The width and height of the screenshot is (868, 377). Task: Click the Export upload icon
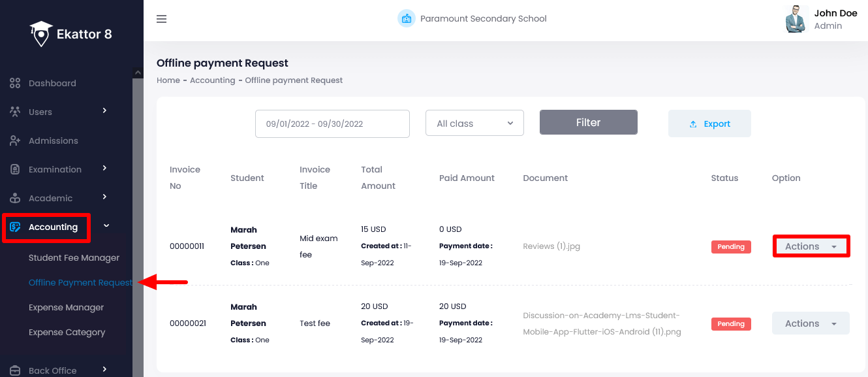(693, 123)
